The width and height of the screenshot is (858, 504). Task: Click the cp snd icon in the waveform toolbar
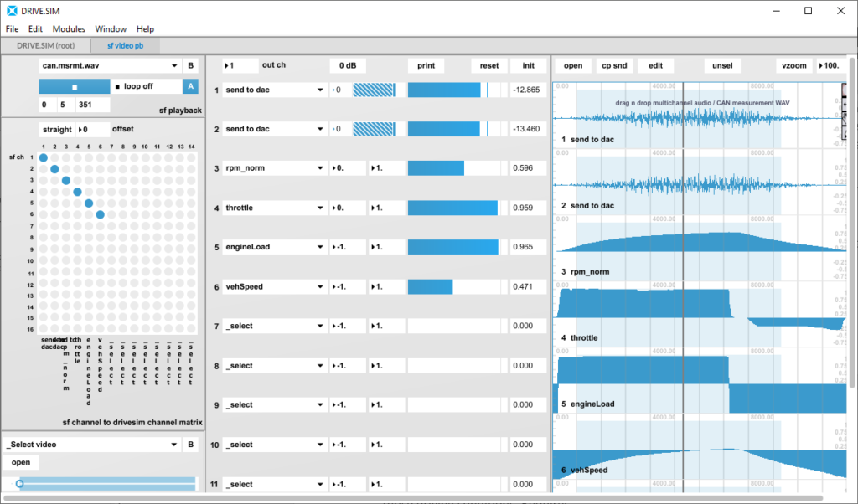tap(616, 65)
